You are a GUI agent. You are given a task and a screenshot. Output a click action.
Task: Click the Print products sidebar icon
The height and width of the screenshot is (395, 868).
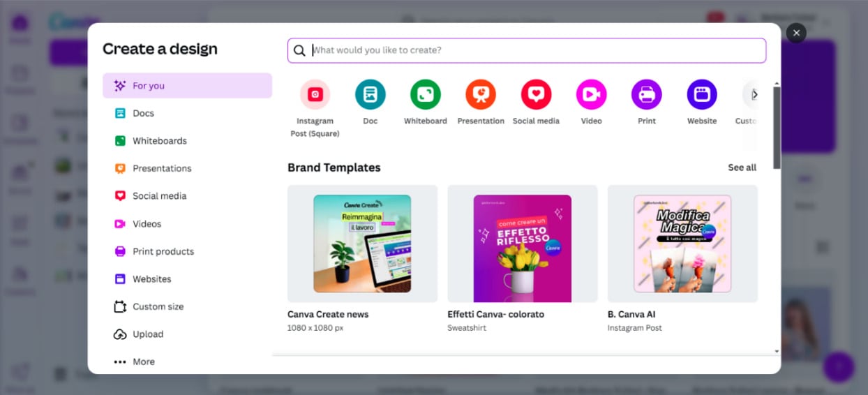120,251
